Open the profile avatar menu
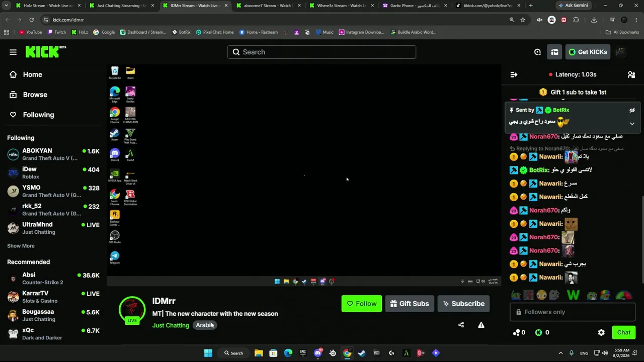Screen dimensions: 644x362 tap(621, 52)
